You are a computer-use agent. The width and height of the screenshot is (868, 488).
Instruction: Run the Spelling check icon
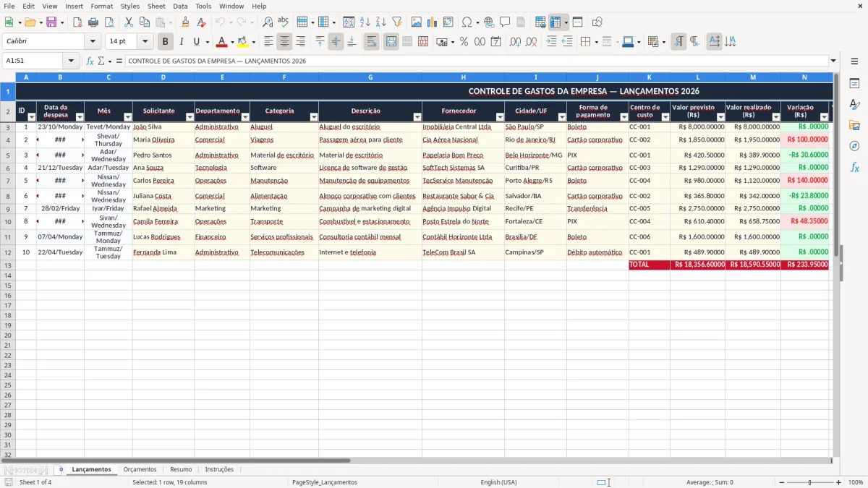tap(283, 22)
